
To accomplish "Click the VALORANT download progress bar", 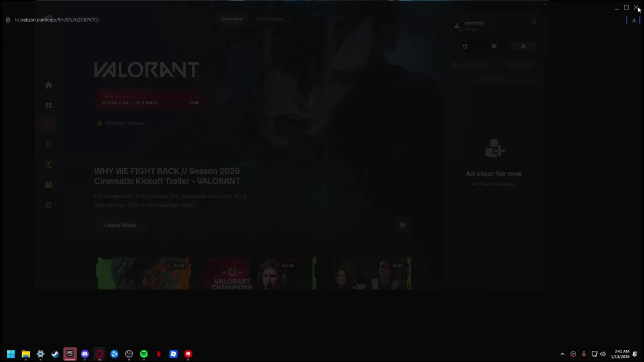I will pos(150,101).
